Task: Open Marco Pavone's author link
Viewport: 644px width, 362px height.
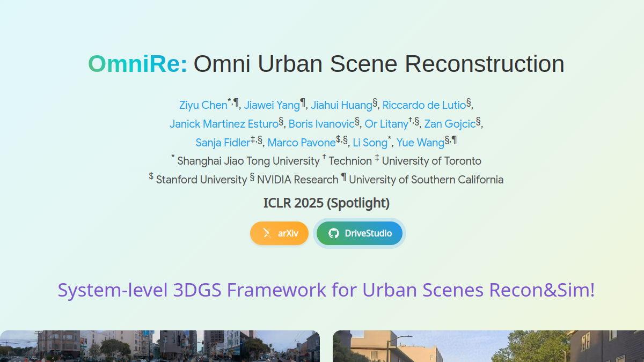Action: (x=302, y=143)
